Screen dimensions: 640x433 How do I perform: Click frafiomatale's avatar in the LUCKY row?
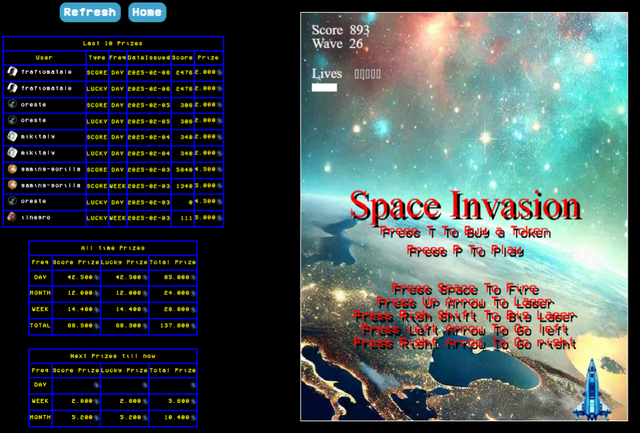12,88
